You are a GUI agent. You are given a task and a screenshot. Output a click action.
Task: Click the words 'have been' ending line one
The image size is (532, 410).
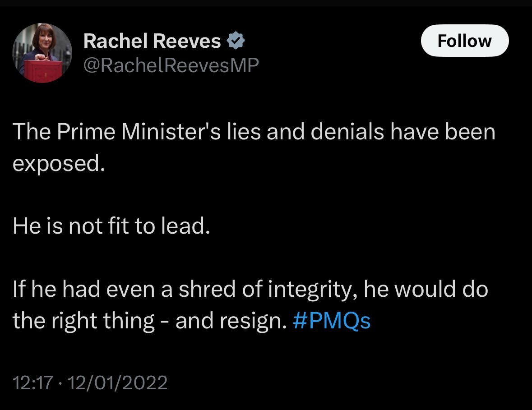click(x=443, y=131)
